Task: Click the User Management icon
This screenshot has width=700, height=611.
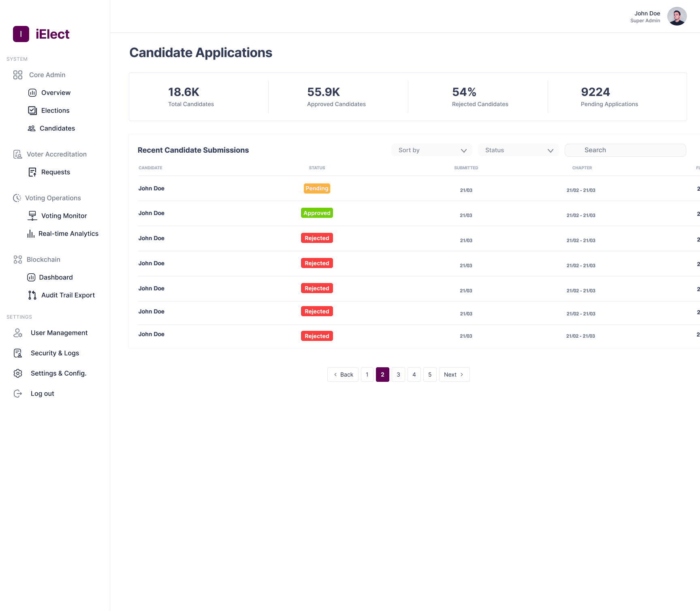Action: (18, 333)
